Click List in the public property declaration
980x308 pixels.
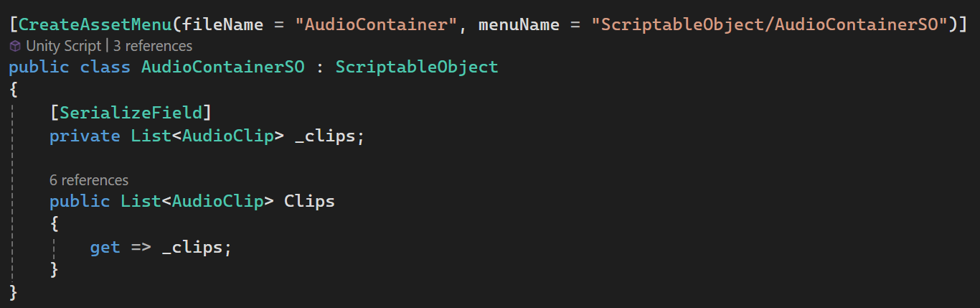pyautogui.click(x=141, y=201)
